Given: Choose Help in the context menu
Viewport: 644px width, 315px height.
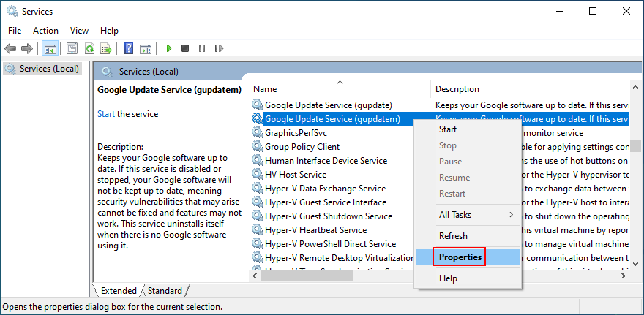Looking at the screenshot, I should pos(468,278).
